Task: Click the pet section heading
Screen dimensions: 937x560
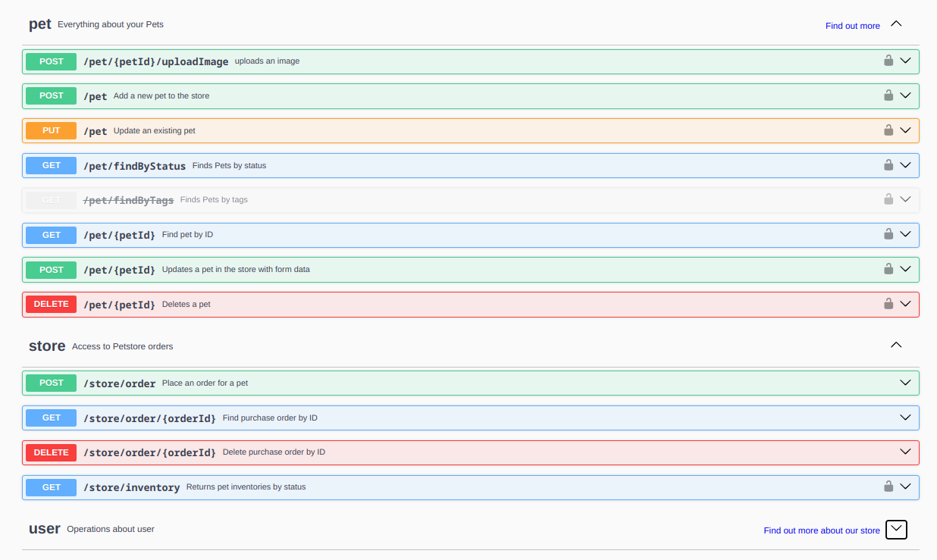Action: click(x=40, y=23)
